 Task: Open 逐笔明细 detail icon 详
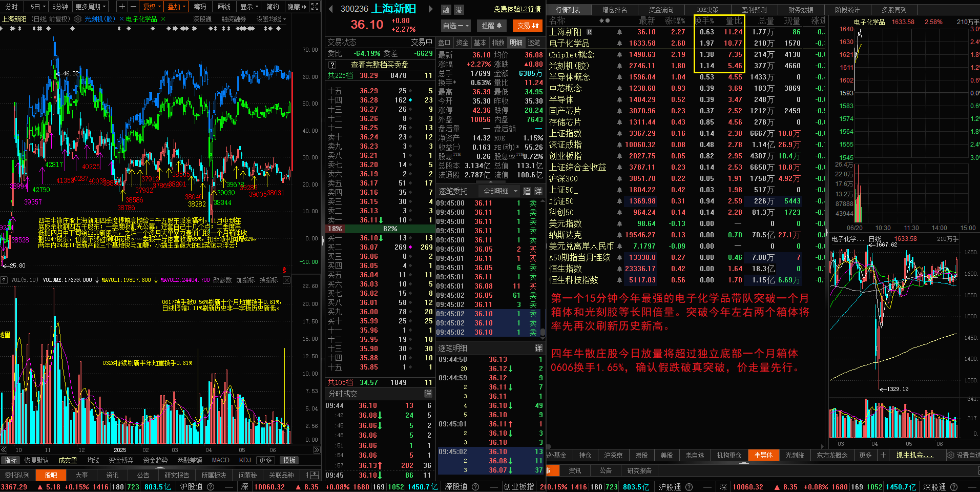click(538, 348)
